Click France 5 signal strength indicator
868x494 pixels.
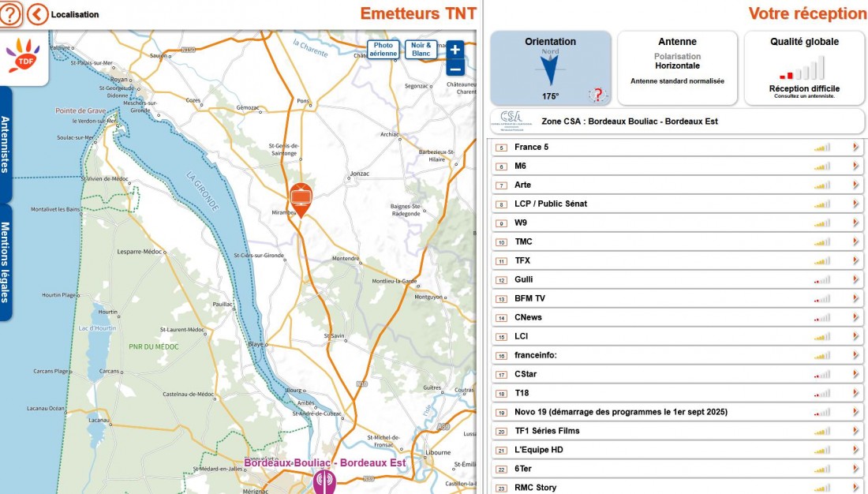pos(822,148)
